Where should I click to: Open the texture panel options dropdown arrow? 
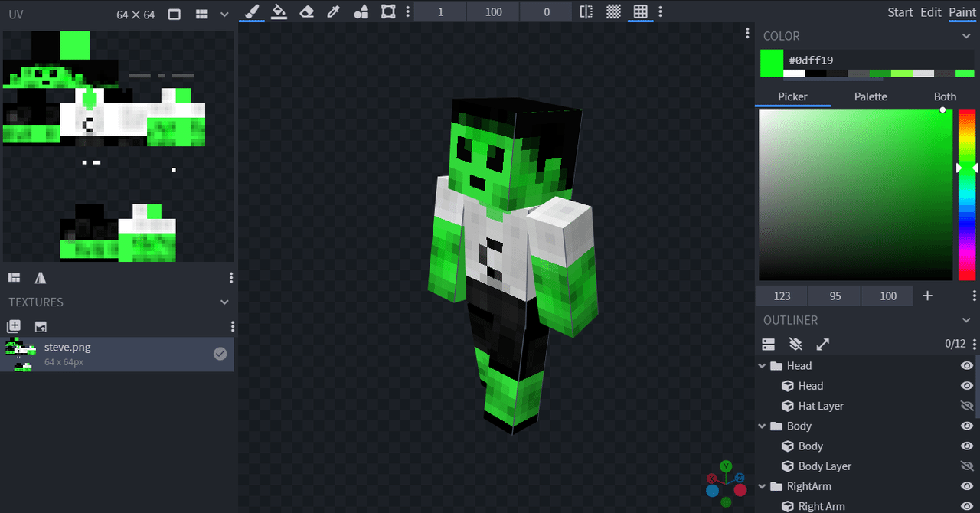click(224, 302)
